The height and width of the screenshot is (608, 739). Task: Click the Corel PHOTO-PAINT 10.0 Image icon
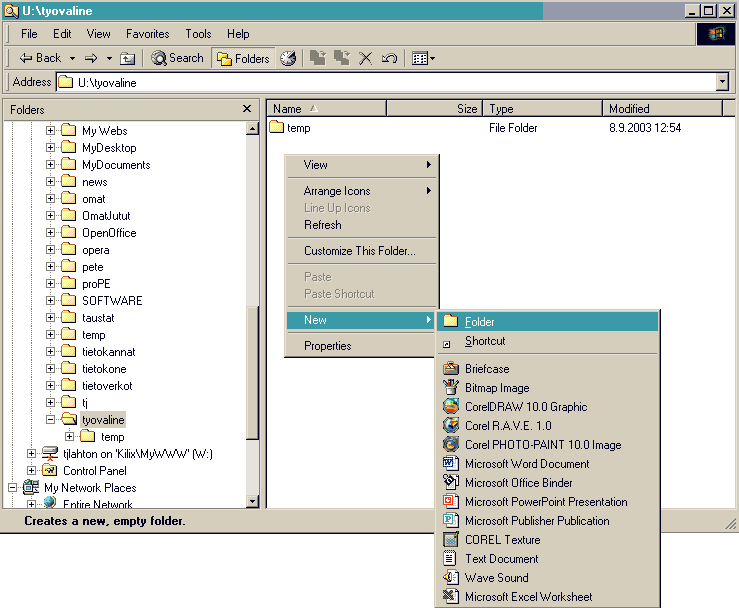tap(451, 444)
